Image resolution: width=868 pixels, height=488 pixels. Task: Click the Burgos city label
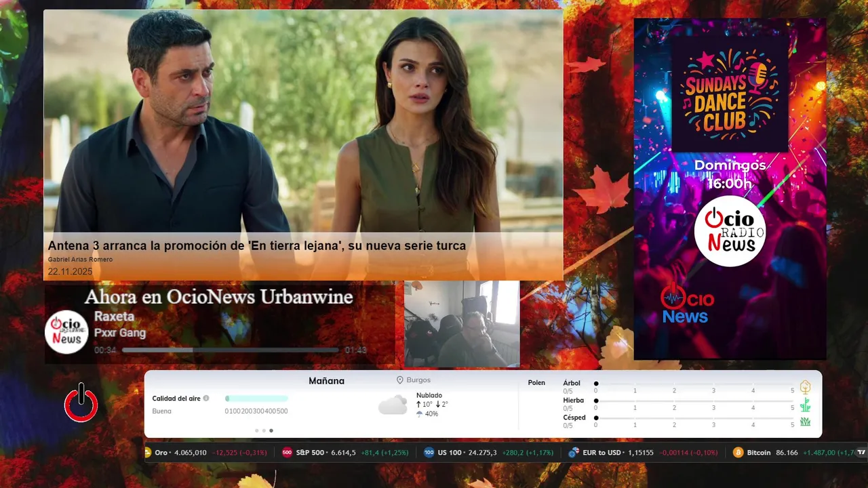[418, 380]
